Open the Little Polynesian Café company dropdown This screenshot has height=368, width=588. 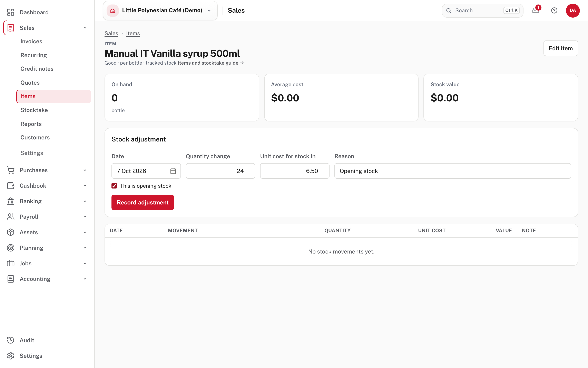[x=160, y=10]
